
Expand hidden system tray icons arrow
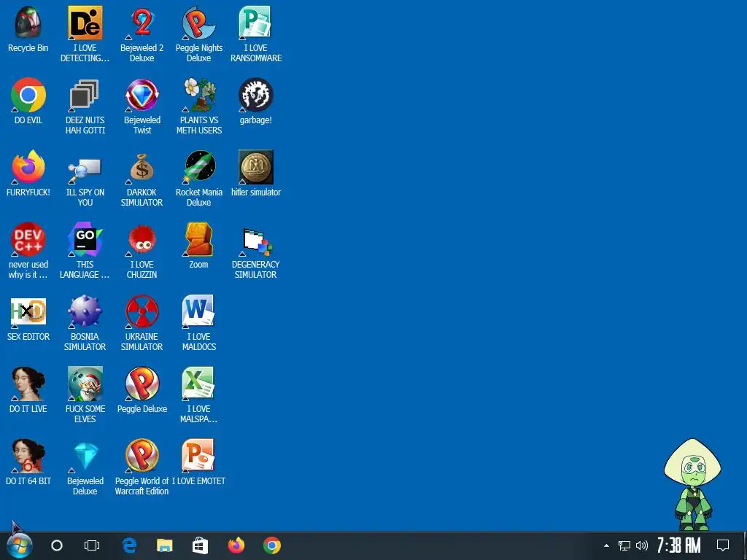[x=606, y=545]
